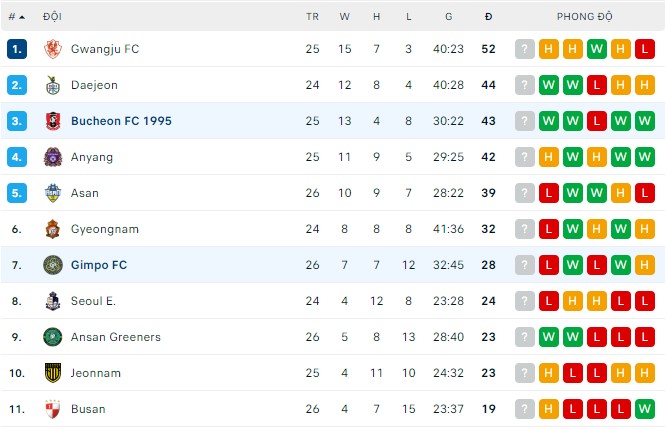
Task: Open the Bucheon FC 1995 team link
Action: [121, 121]
